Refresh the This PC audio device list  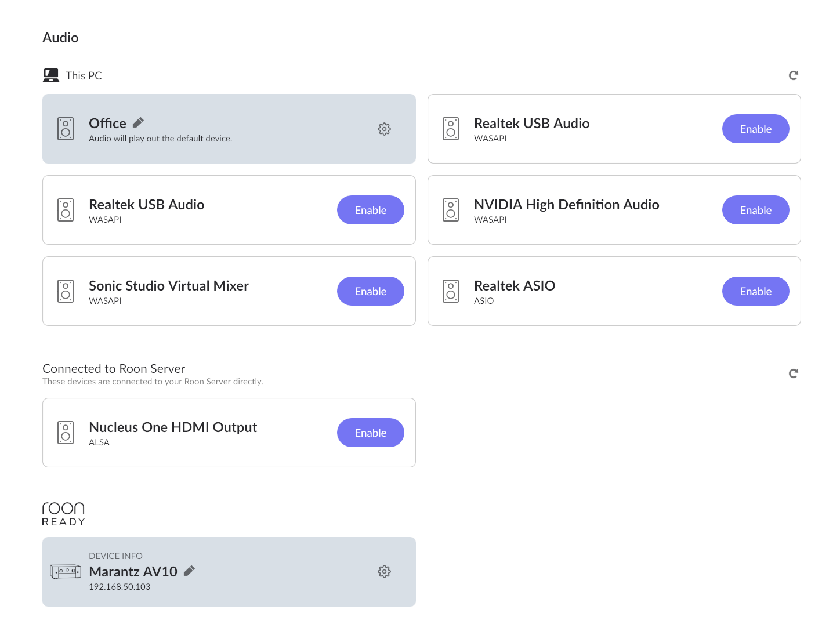(793, 75)
